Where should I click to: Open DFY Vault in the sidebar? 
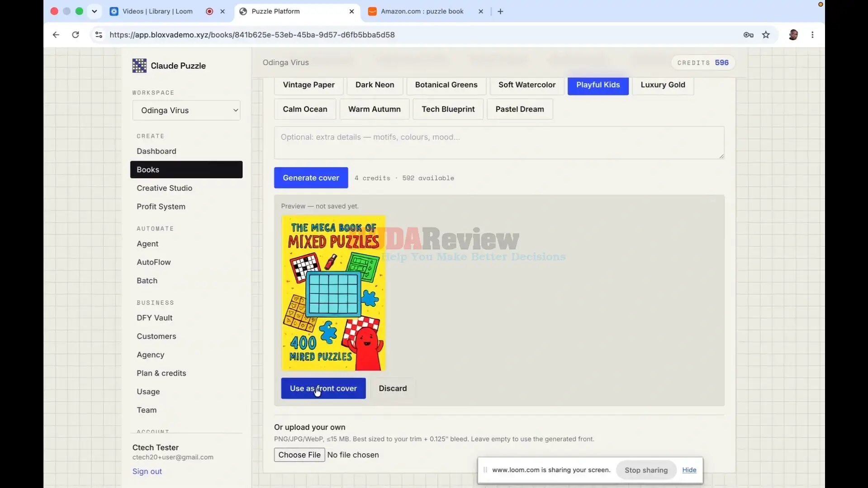click(186, 318)
